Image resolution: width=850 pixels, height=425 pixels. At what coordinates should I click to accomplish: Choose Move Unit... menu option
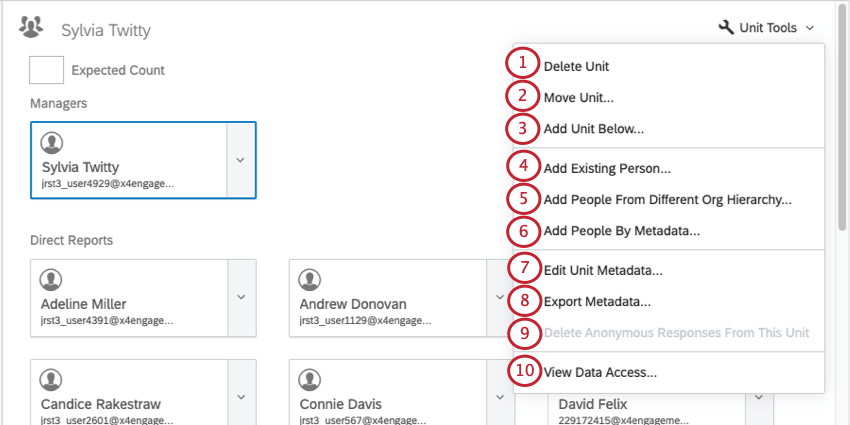[578, 98]
